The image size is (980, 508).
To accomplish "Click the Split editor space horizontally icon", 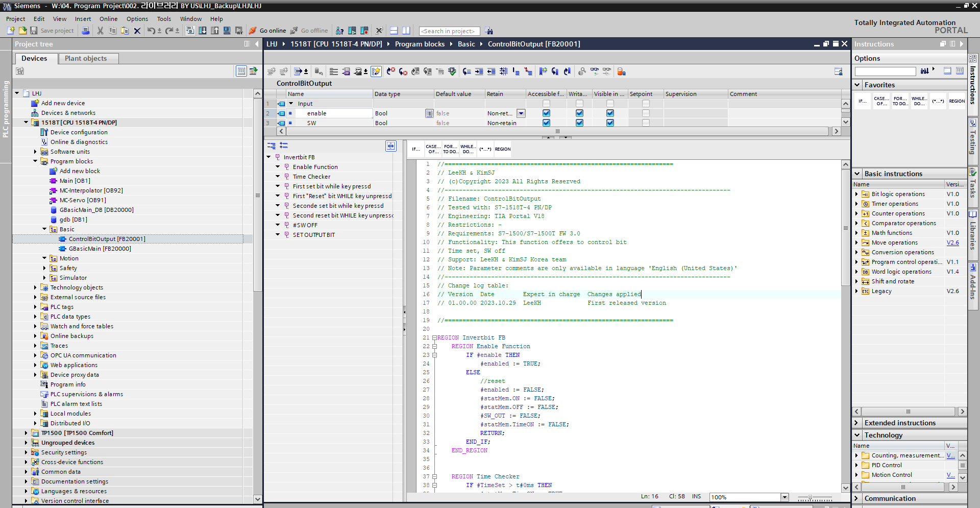I will [x=394, y=31].
